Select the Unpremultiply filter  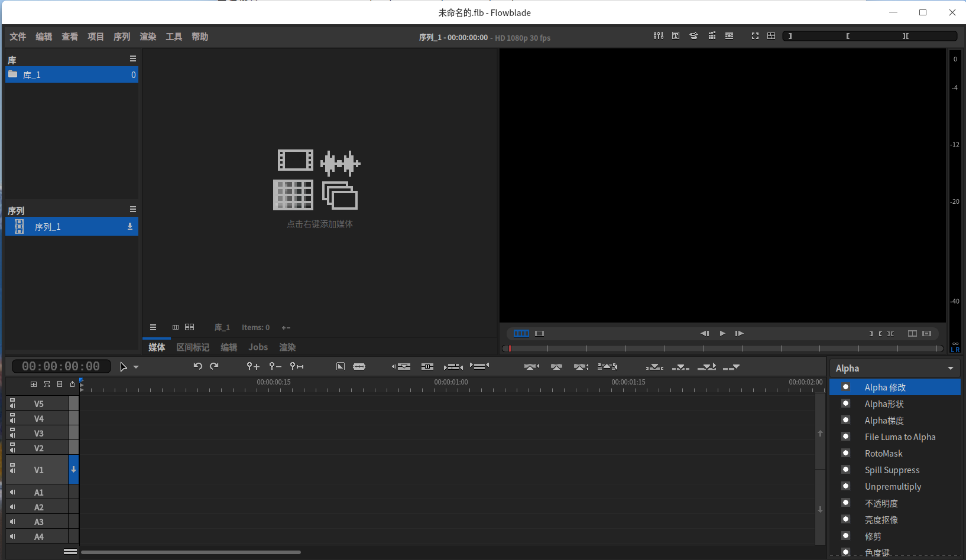pos(895,486)
